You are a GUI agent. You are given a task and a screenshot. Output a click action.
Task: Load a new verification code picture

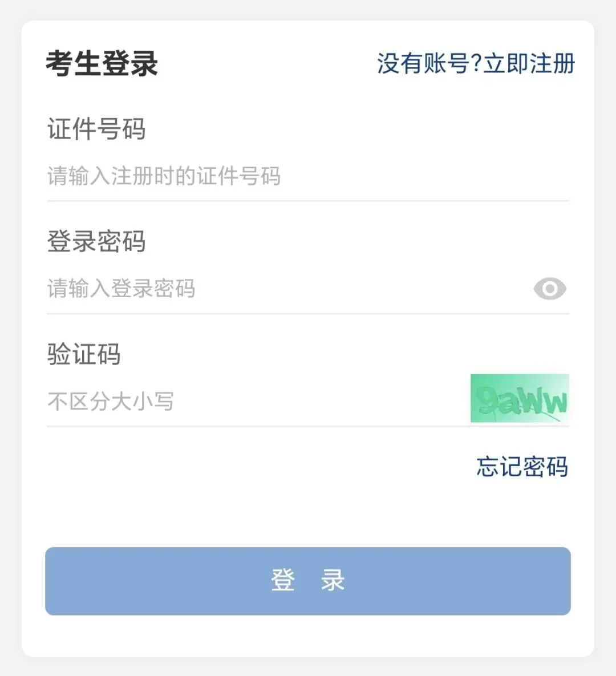tap(520, 398)
